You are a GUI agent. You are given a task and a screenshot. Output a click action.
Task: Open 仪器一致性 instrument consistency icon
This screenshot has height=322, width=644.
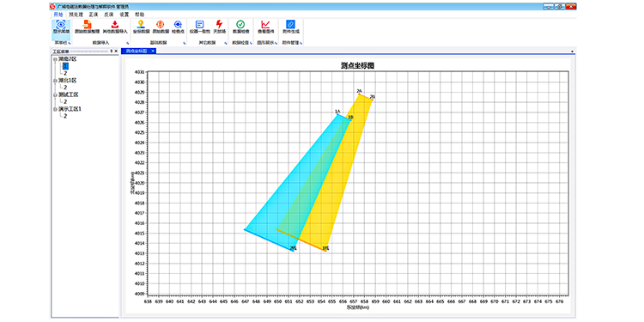pyautogui.click(x=199, y=24)
